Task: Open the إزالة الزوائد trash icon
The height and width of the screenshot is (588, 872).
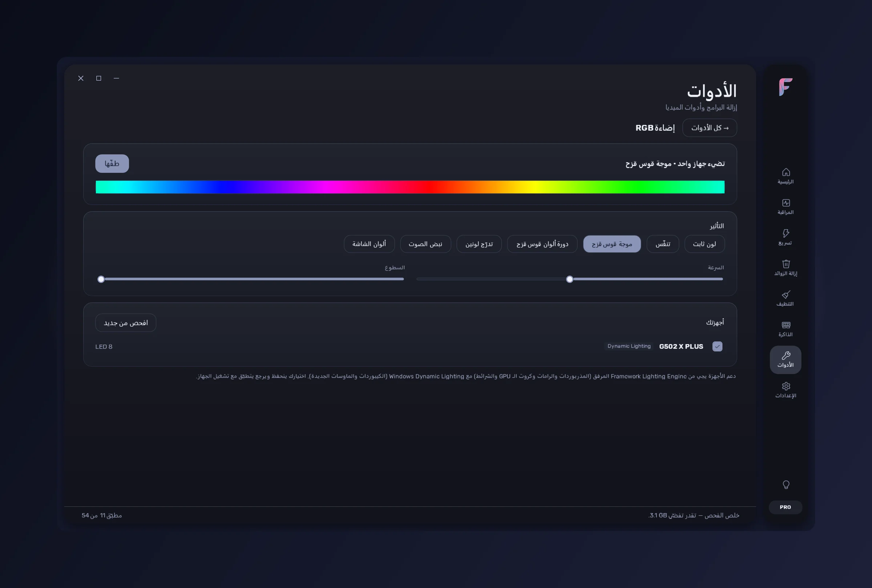Action: point(786,268)
